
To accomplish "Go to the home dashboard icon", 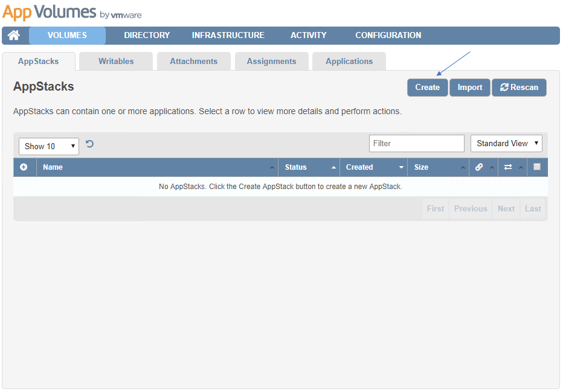I will coord(14,35).
